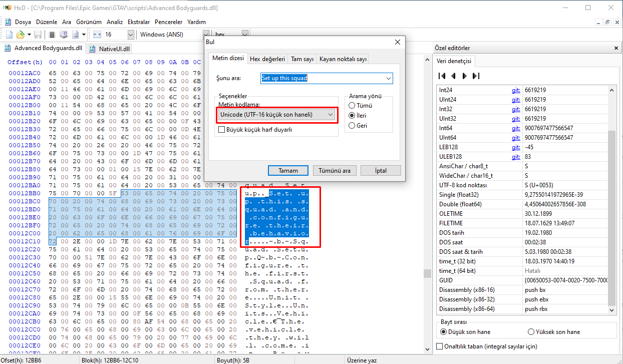
Task: Click the git link next to LEB128
Action: coord(516,147)
